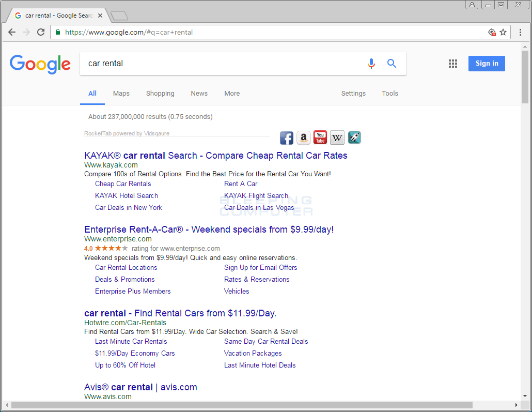The image size is (532, 412).
Task: Switch to the Maps tab
Action: point(121,94)
